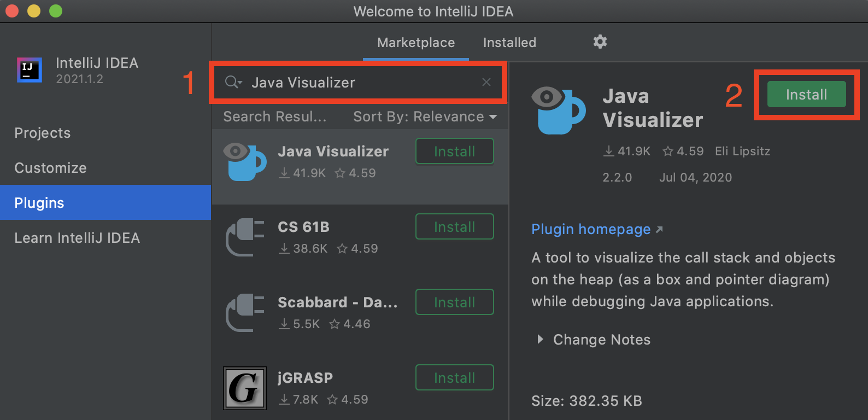Screen dimensions: 868x420
Task: Switch to the Marketplace tab
Action: pos(416,43)
